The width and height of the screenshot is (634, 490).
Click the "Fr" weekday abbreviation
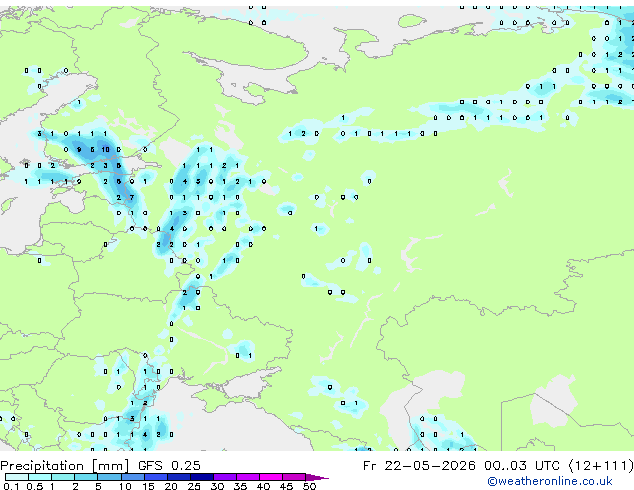tap(370, 466)
